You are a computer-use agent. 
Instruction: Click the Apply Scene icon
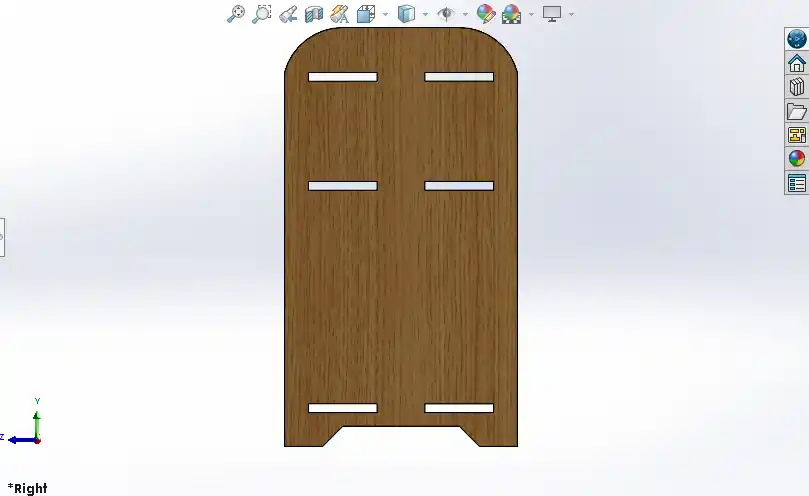(511, 14)
